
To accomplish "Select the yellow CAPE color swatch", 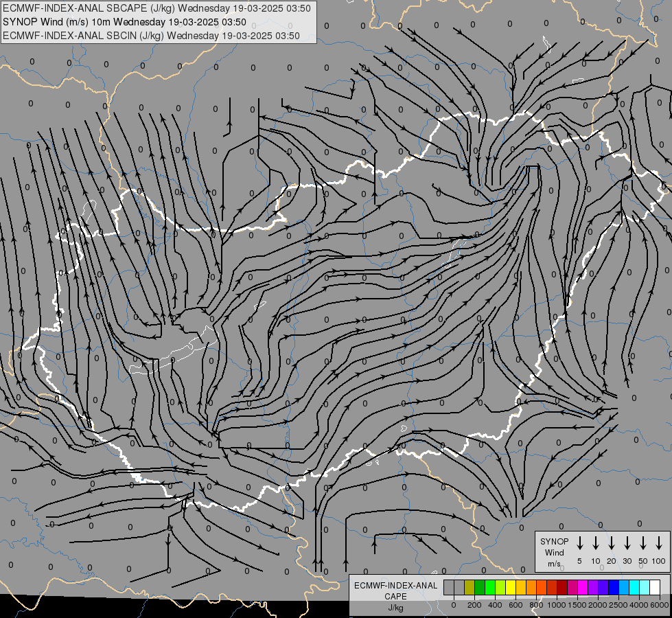I will coord(511,587).
